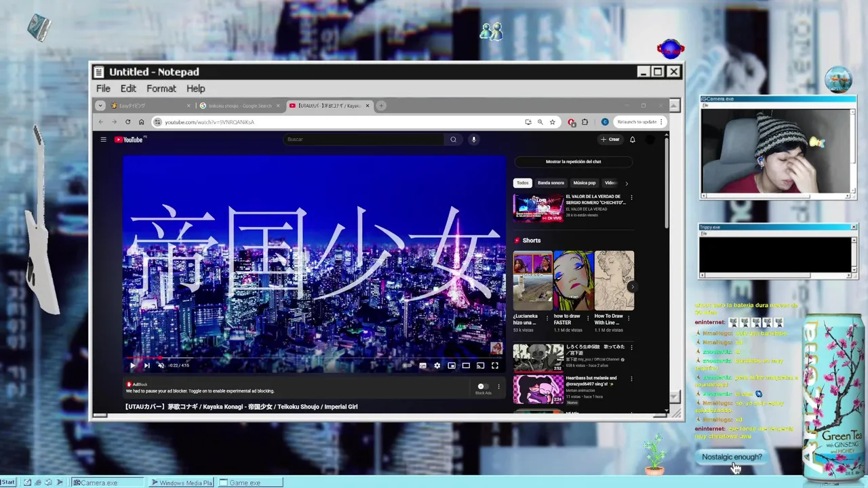This screenshot has width=868, height=488.
Task: Open YouTube notifications bell
Action: click(x=632, y=140)
